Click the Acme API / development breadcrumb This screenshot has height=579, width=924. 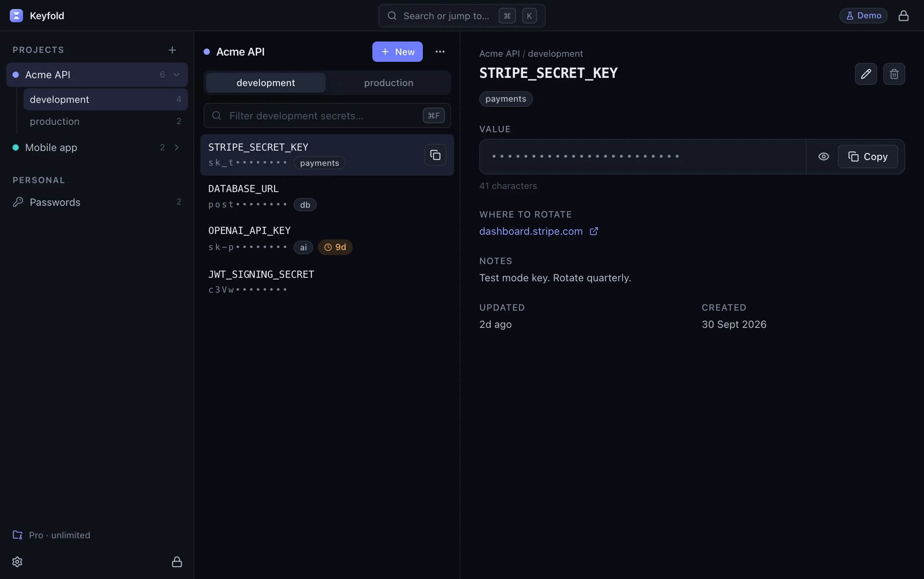[531, 54]
